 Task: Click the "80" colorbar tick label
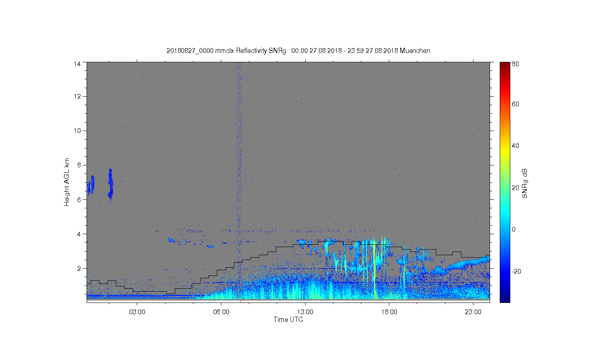click(516, 64)
